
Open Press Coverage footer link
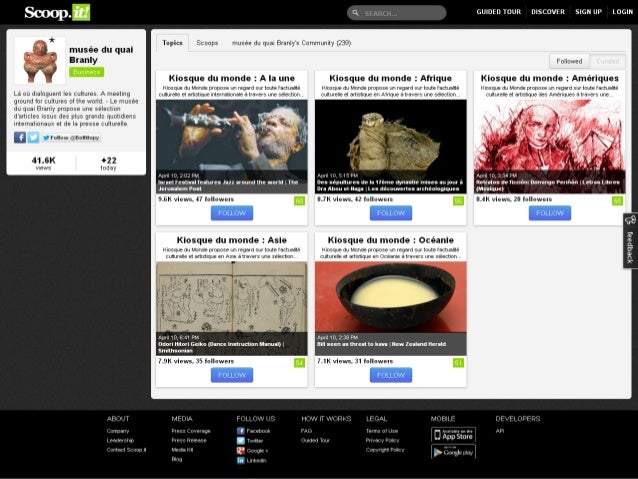tap(191, 431)
